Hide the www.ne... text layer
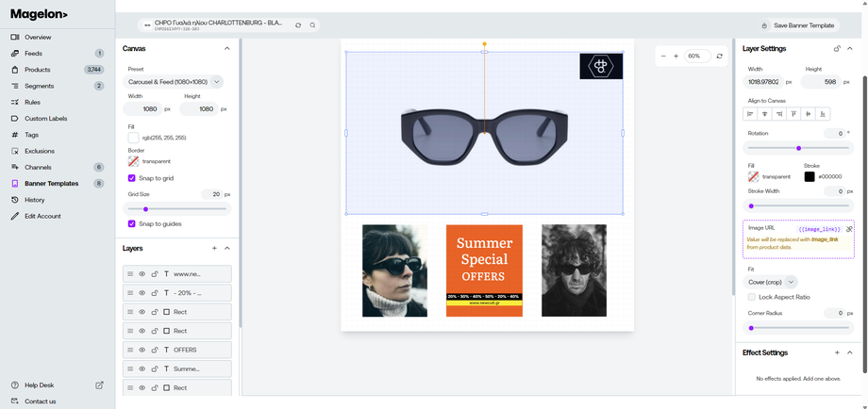868x409 pixels. click(142, 274)
